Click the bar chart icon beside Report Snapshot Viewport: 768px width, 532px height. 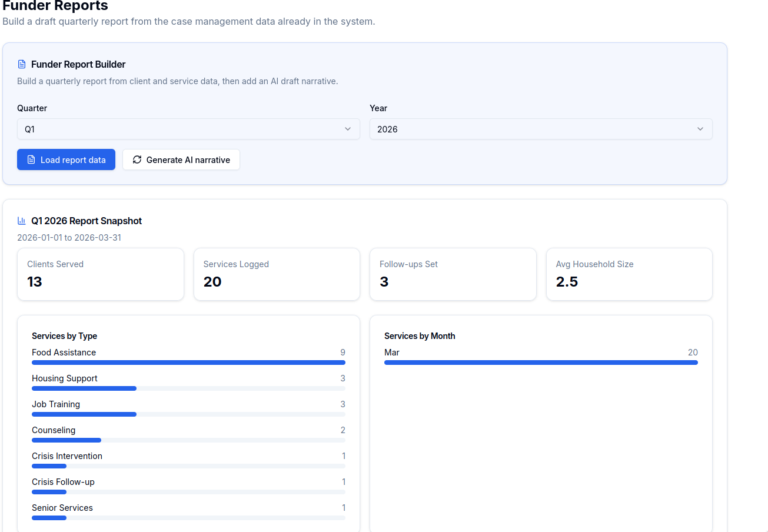(22, 221)
